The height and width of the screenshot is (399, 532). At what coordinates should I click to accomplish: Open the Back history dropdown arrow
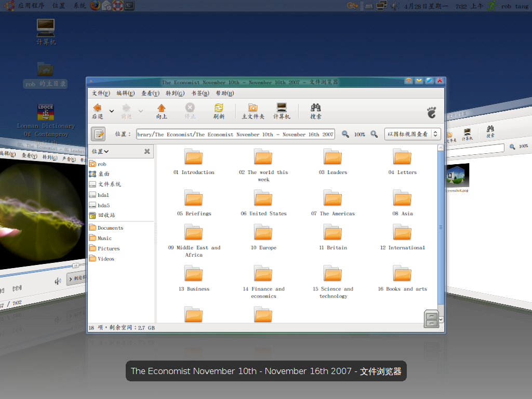tap(111, 111)
